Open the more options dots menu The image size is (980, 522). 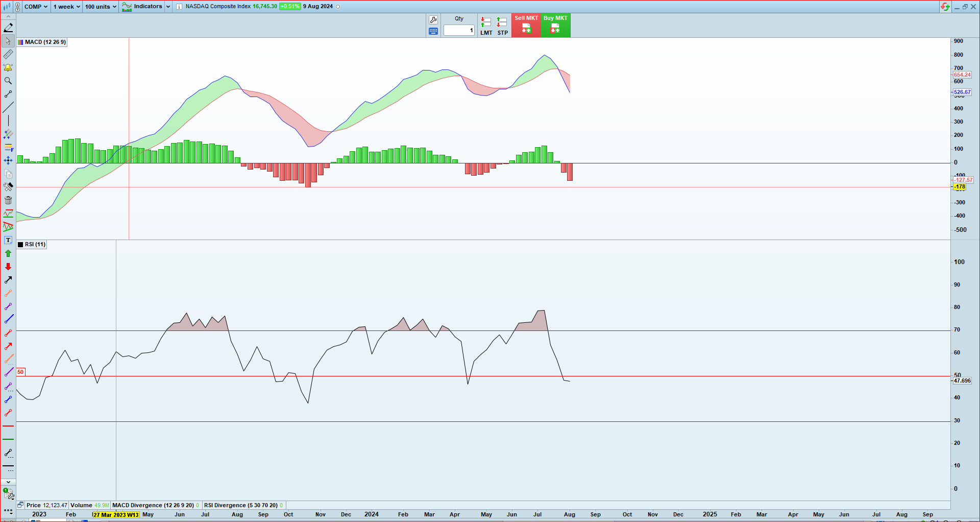(x=8, y=510)
